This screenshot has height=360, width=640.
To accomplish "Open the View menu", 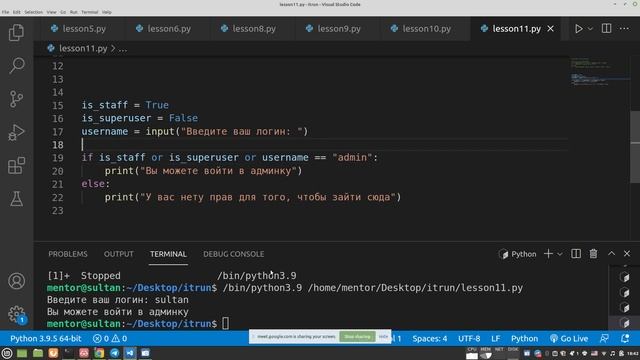I will coord(51,12).
